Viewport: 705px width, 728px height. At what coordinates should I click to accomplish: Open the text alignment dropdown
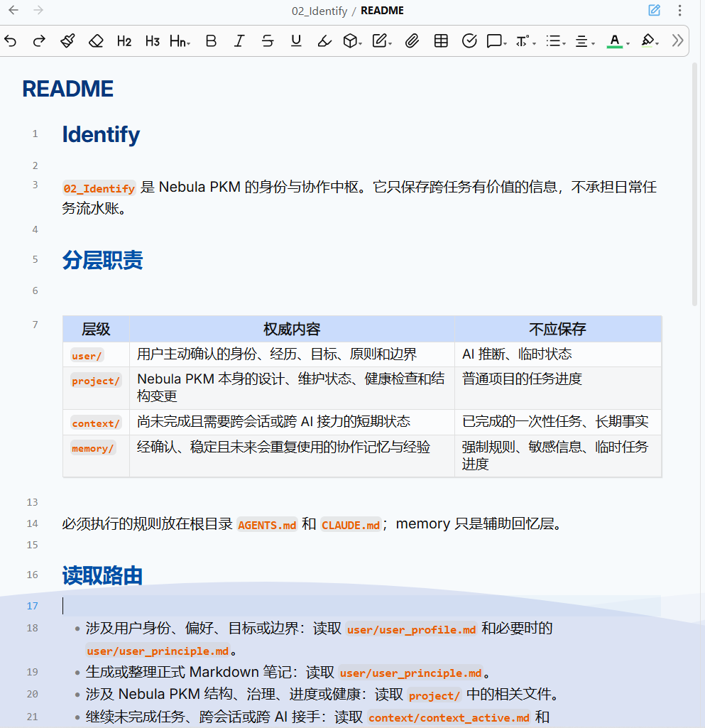(585, 41)
